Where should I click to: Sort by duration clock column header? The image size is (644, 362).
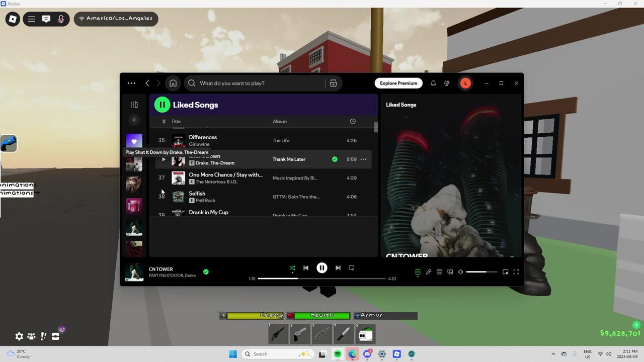coord(353,121)
